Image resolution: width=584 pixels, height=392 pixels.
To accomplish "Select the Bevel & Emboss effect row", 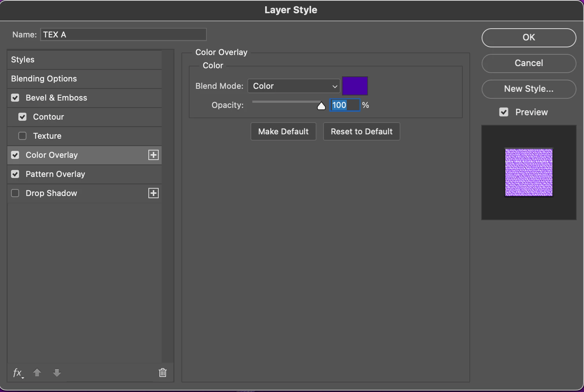I will (84, 98).
